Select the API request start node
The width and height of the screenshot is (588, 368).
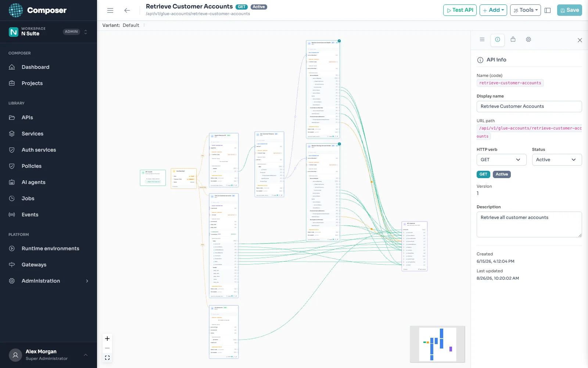153,178
